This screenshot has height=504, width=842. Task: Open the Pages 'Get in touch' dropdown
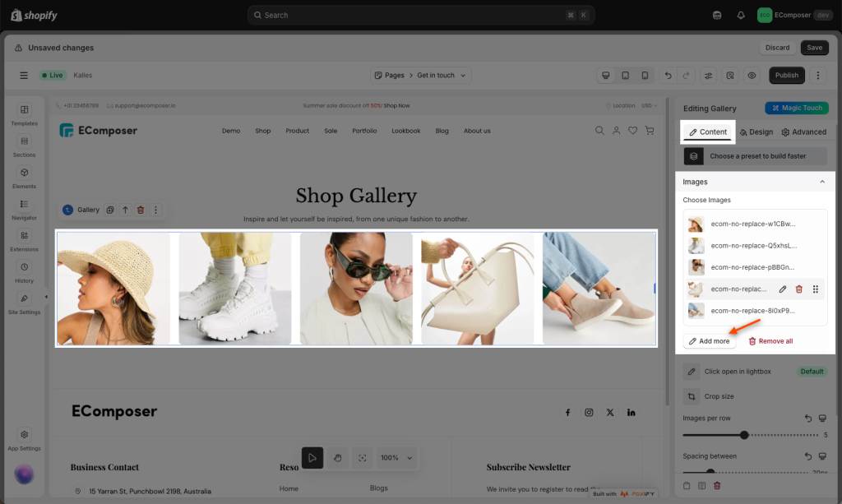(420, 76)
